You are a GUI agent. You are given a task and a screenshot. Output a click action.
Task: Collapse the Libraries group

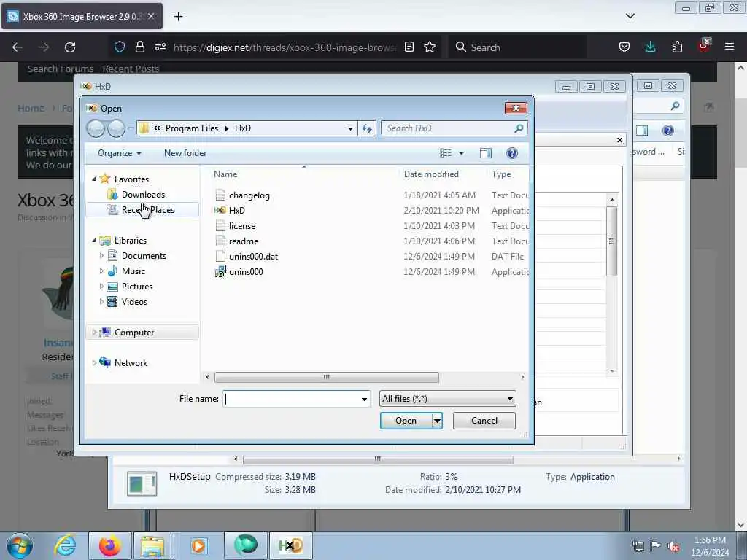click(94, 241)
